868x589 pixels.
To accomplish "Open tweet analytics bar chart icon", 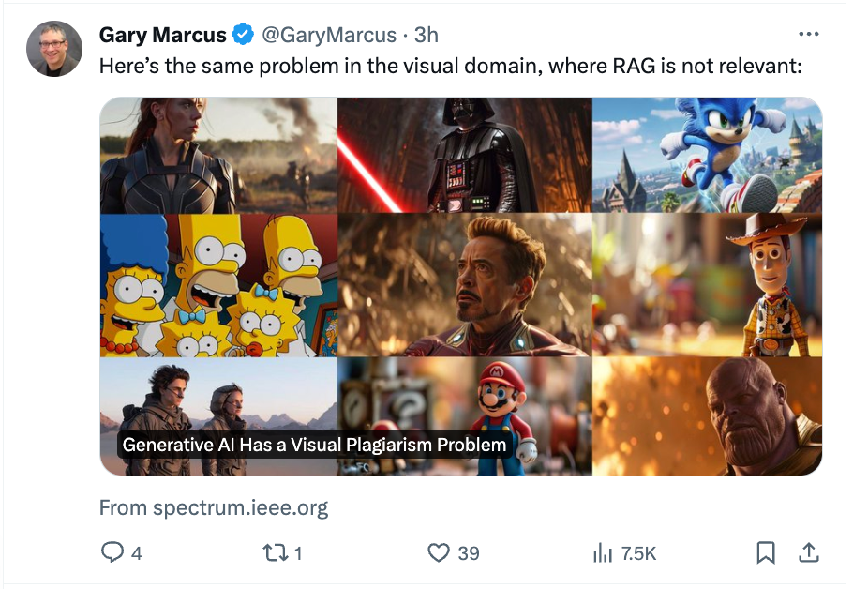I will (x=602, y=553).
